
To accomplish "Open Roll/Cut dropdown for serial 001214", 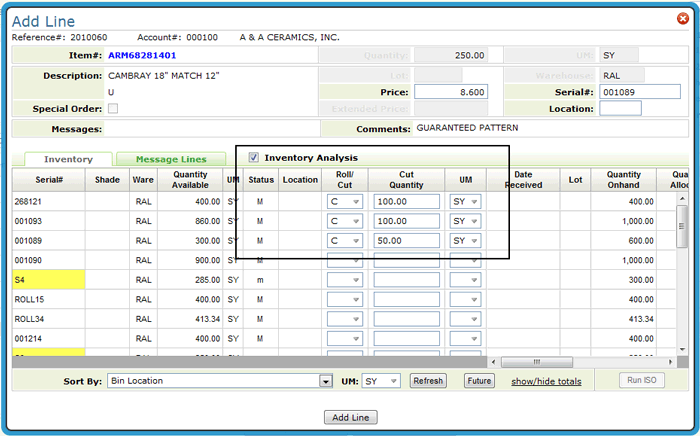I will [345, 339].
